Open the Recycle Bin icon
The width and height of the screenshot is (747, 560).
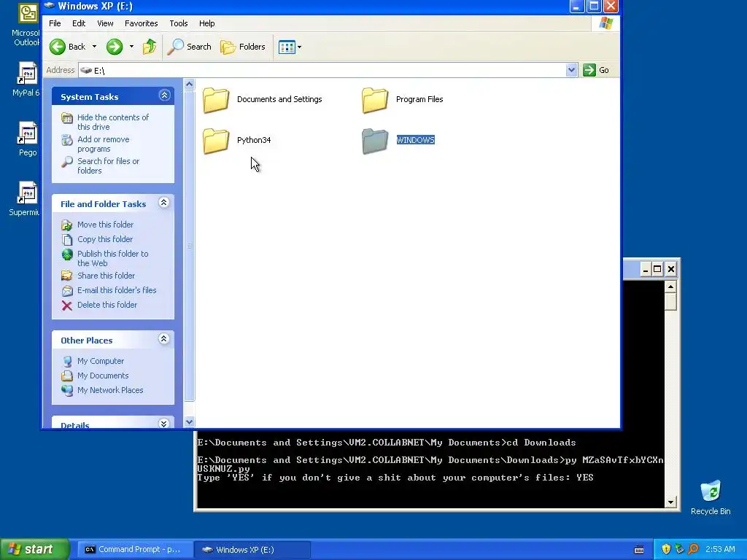click(x=711, y=497)
